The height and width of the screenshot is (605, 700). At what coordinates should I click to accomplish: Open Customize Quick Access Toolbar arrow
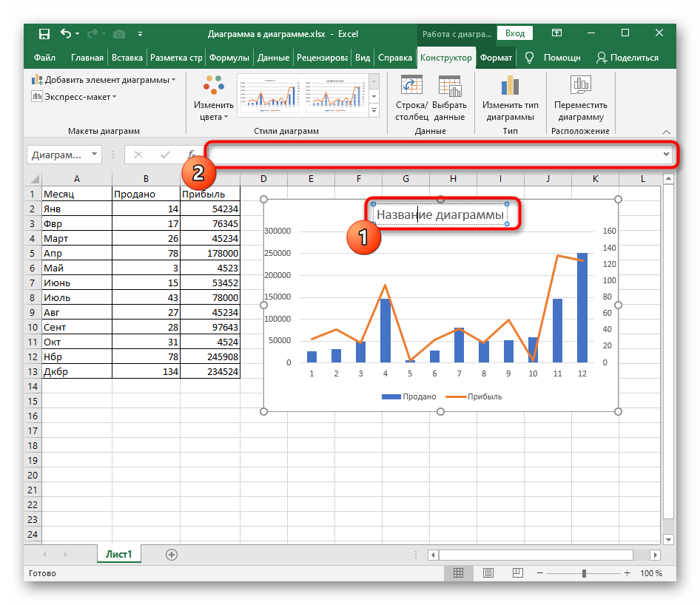pyautogui.click(x=140, y=34)
